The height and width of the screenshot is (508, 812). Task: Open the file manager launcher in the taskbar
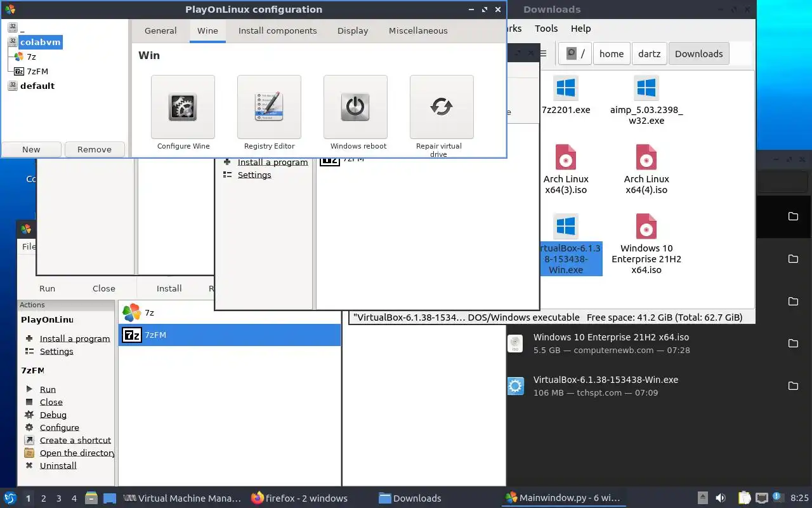[x=91, y=498]
